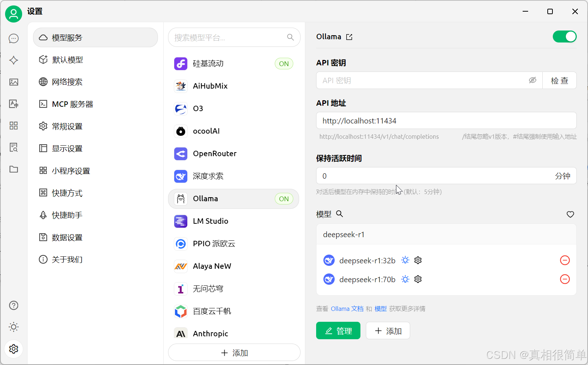Click the LM Studio provider icon
Screen dimensions: 588x365
(181, 221)
